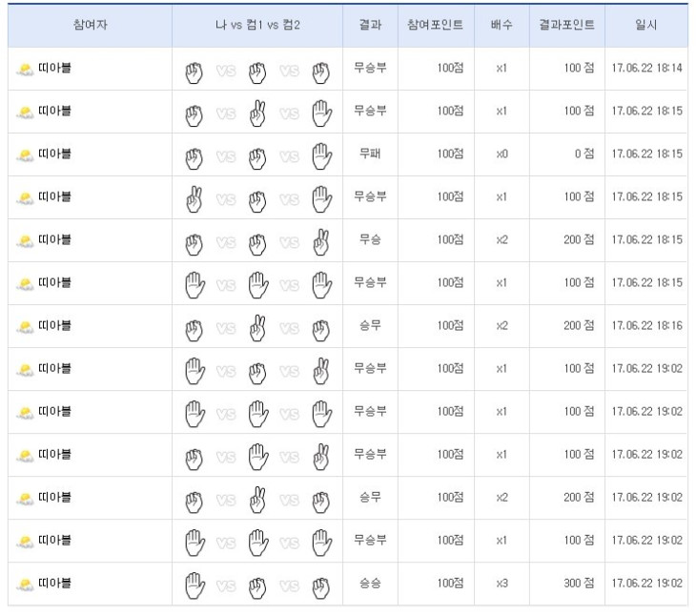This screenshot has width=696, height=616.
Task: Click 띠아블 name in the 승승 row
Action: point(54,584)
